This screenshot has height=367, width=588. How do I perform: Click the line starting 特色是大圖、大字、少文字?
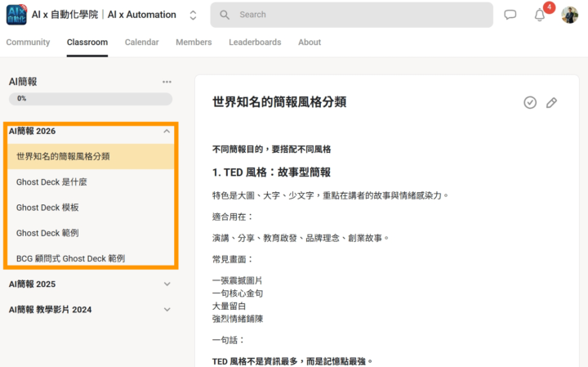[x=331, y=195]
